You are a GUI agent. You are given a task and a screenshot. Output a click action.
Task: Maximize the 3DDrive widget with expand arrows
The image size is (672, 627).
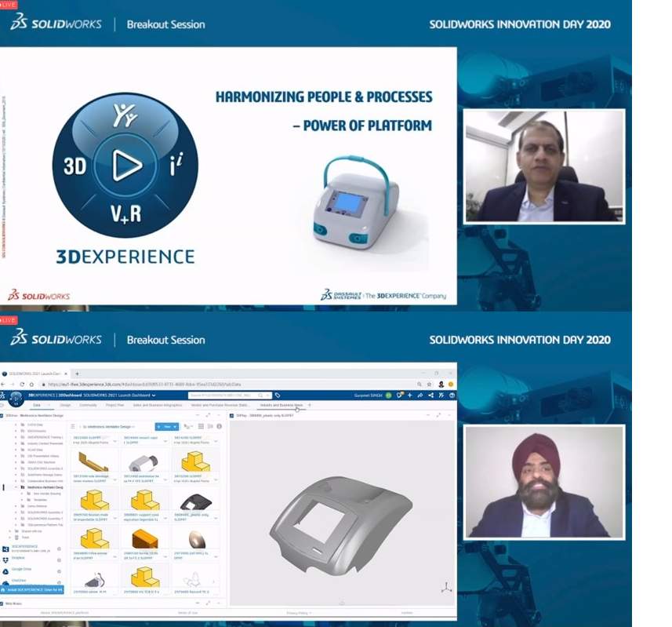pos(208,415)
